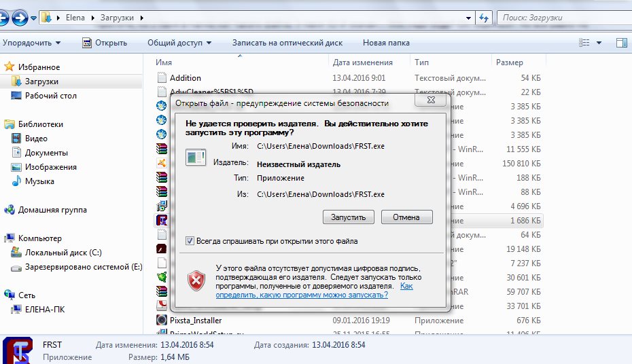Click the Новая папка button

pyautogui.click(x=386, y=43)
